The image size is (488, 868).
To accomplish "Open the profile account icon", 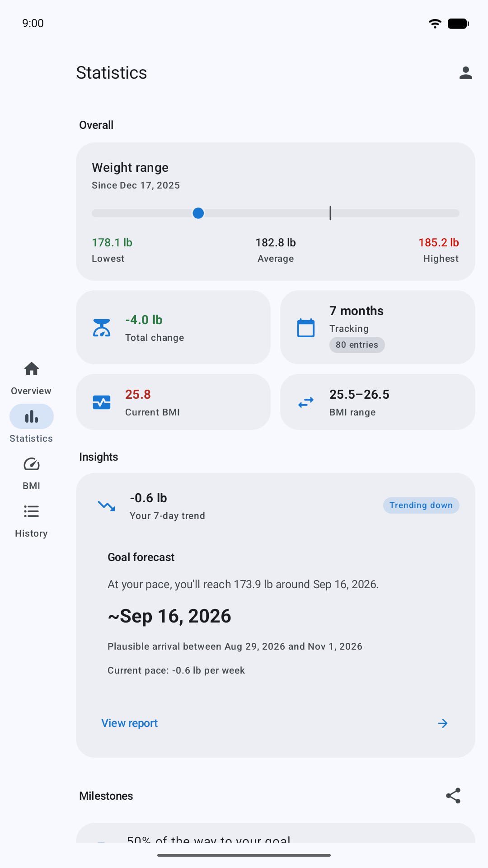I will tap(465, 73).
